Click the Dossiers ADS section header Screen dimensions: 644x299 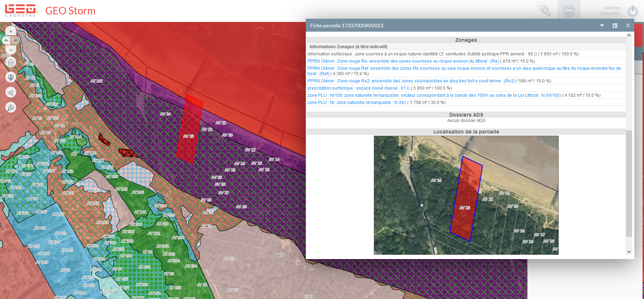pyautogui.click(x=466, y=115)
